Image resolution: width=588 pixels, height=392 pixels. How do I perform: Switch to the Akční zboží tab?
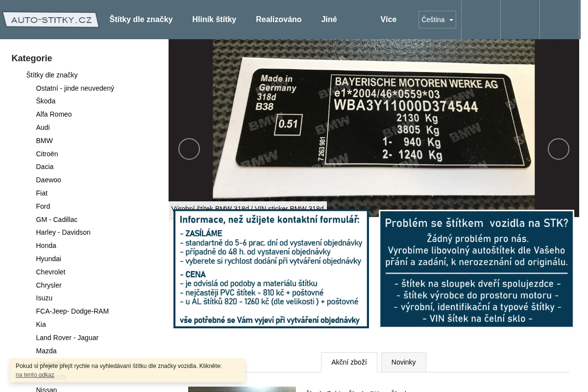click(x=349, y=362)
